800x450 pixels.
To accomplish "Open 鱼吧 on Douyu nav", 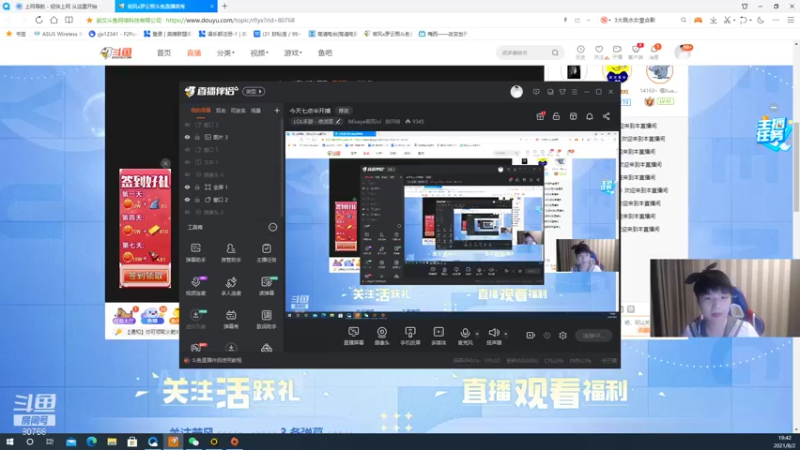I will click(325, 53).
